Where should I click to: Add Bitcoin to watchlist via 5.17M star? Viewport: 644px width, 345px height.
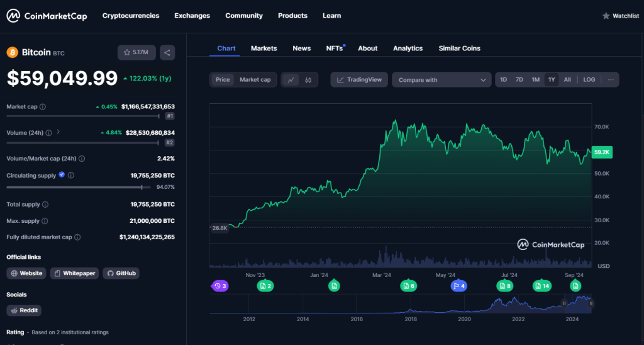[136, 52]
